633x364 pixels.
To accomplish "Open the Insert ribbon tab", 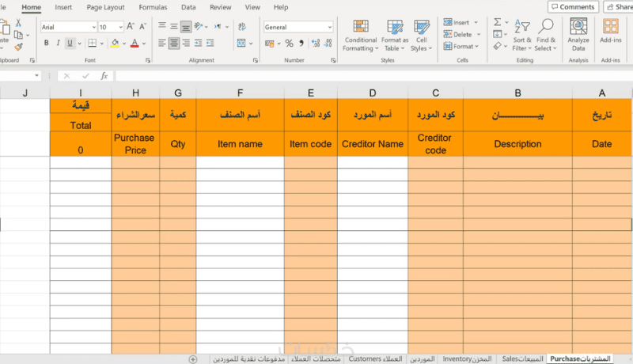I will coord(63,7).
